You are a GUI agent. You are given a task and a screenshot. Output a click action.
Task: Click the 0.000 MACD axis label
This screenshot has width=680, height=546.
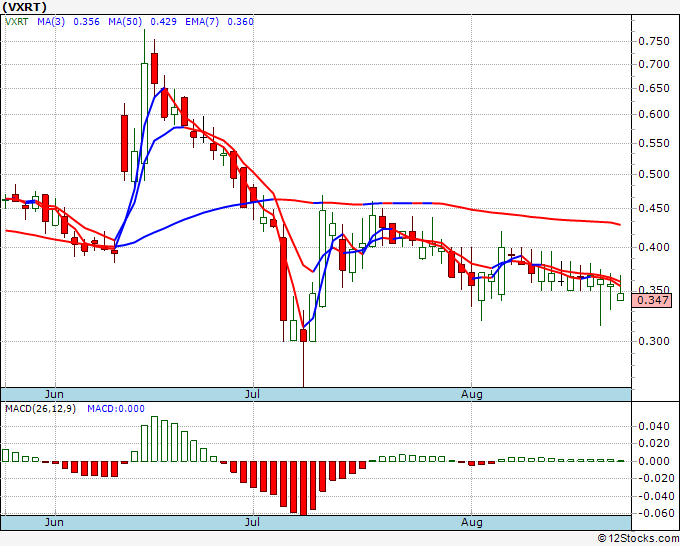click(654, 461)
